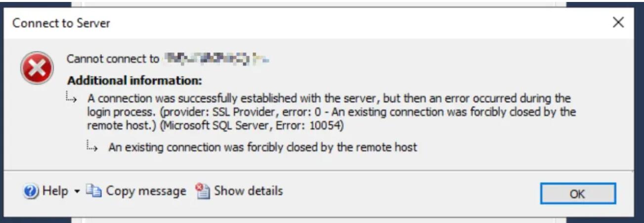Close the Connect to Server dialog
644x223 pixels.
[x=618, y=23]
